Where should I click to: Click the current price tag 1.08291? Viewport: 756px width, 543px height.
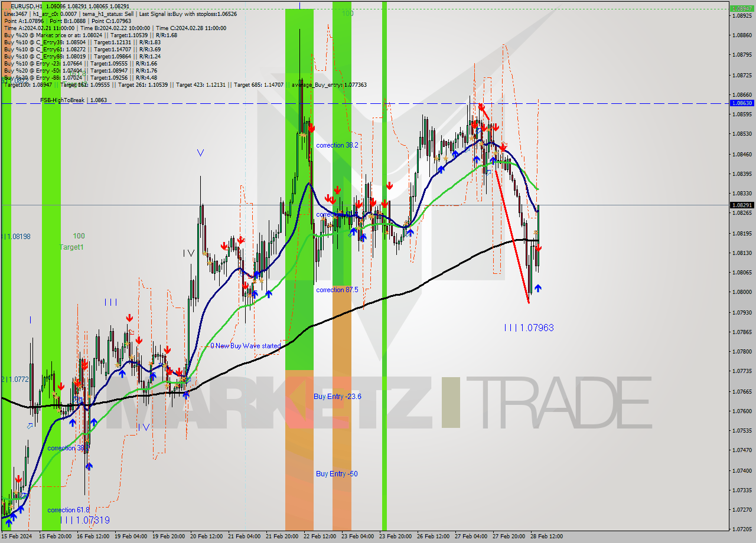[742, 205]
